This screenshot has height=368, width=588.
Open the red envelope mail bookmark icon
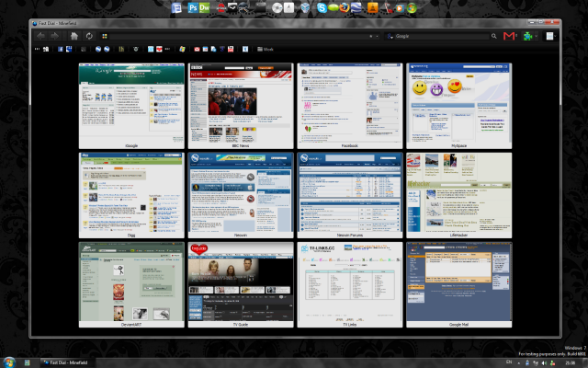[x=197, y=49]
